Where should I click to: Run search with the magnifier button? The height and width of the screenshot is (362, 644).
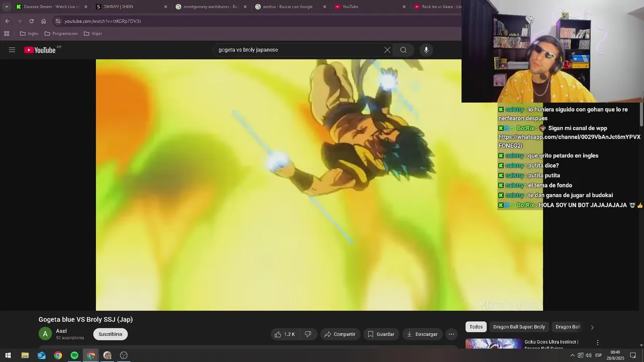point(404,50)
